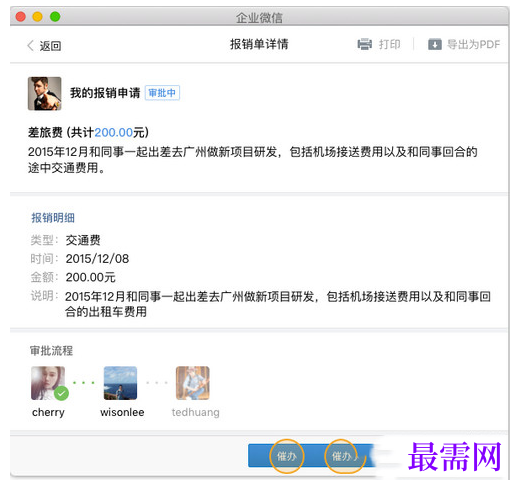
Task: Select the date 2015/12/08
Action: tap(97, 258)
